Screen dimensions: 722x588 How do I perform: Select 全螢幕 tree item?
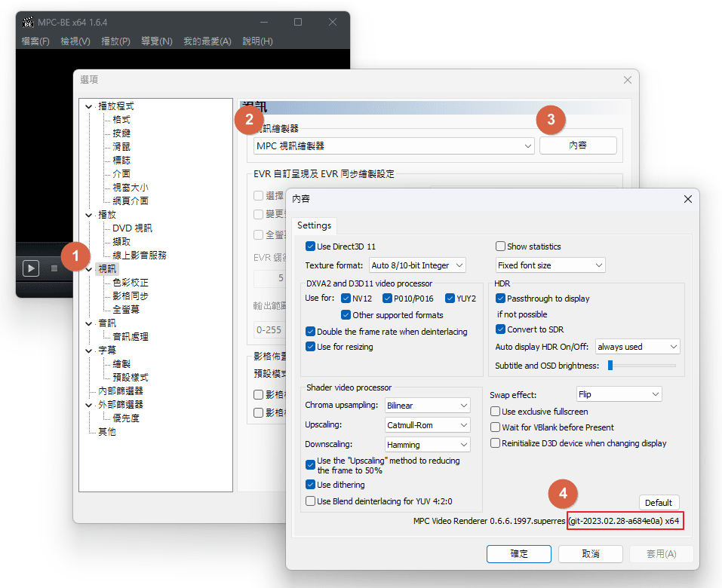click(x=126, y=310)
